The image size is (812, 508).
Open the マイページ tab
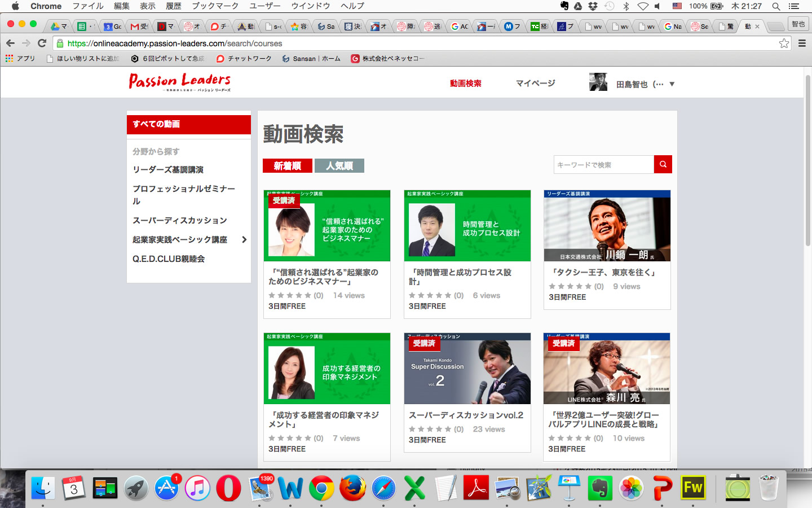pyautogui.click(x=535, y=84)
